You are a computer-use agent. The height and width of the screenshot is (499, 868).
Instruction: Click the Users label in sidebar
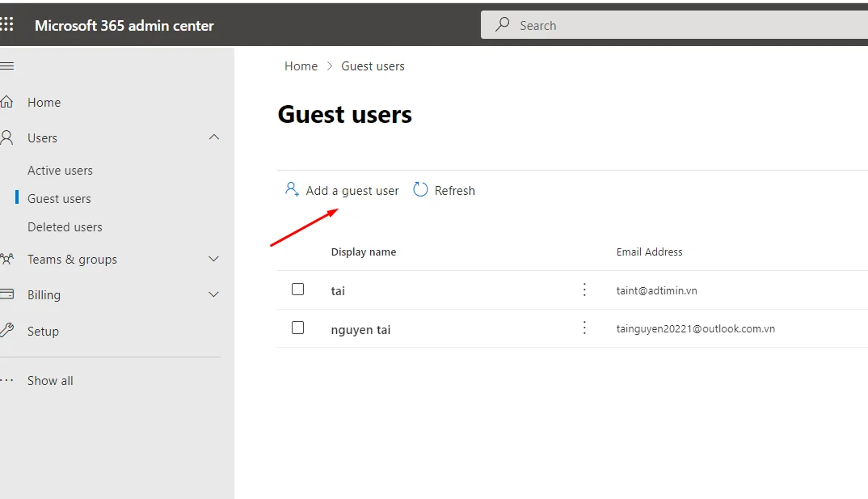[x=43, y=138]
